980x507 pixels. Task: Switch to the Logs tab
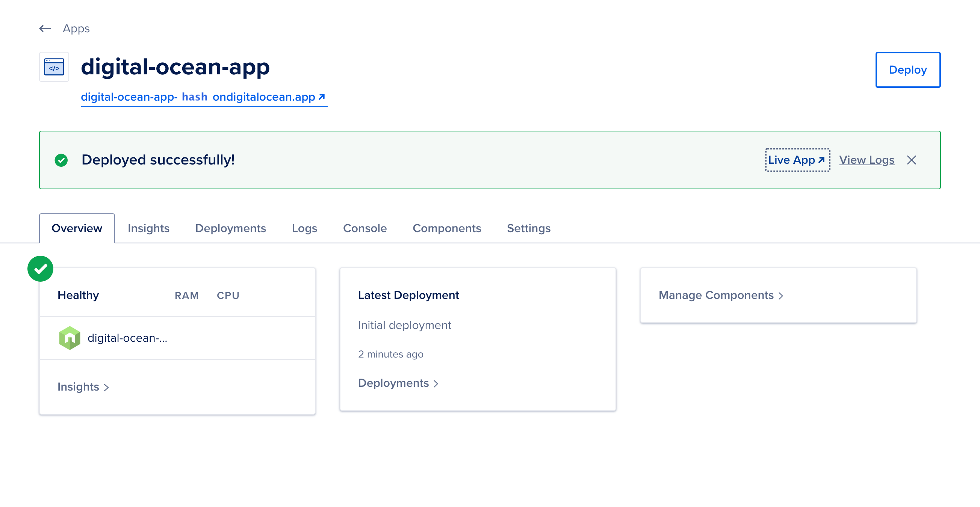tap(304, 228)
